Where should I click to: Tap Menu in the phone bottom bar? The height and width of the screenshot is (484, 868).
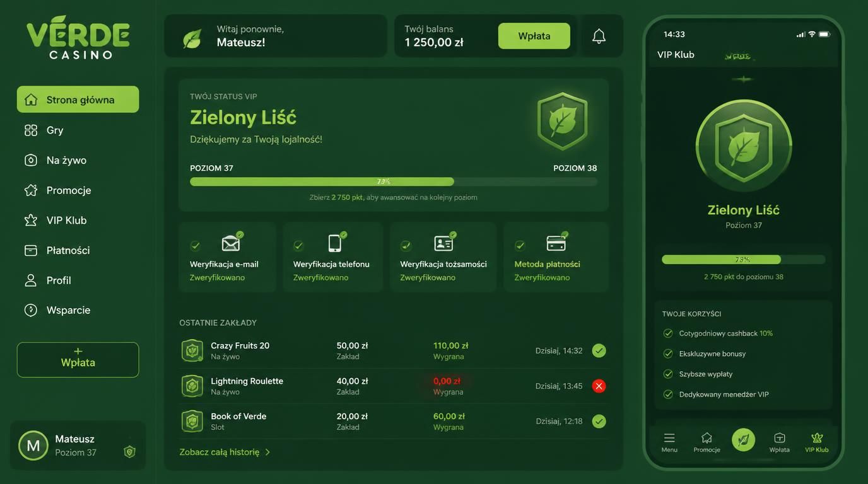tap(669, 442)
